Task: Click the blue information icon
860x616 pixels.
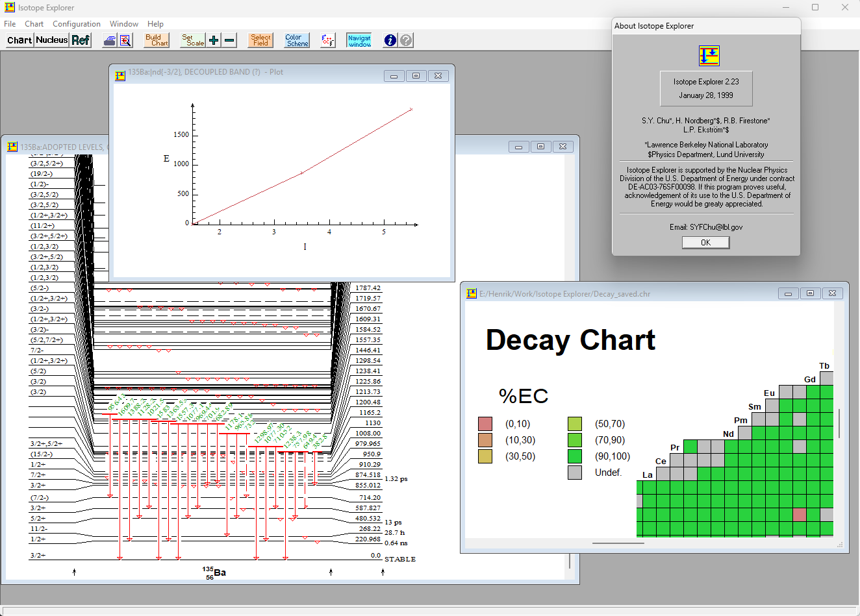Action: [x=389, y=40]
